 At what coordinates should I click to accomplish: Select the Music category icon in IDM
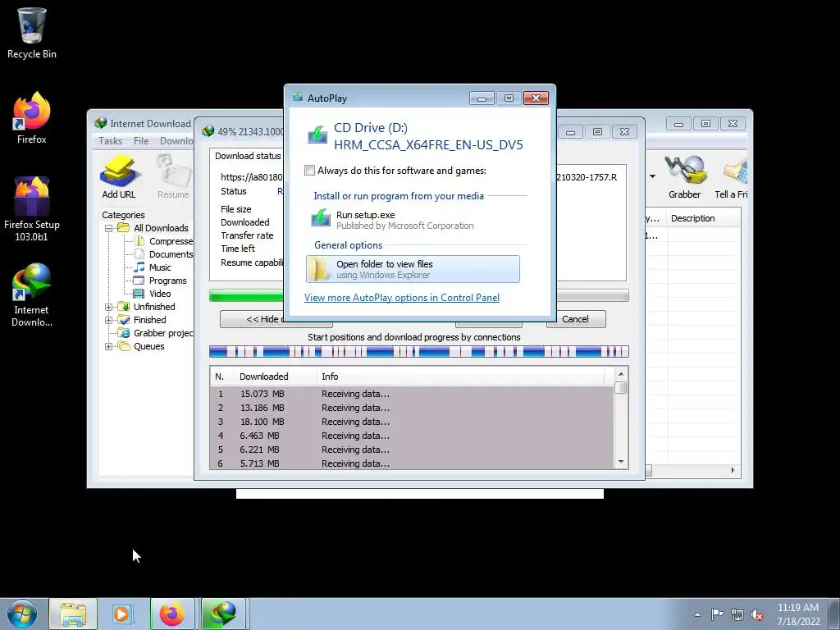[139, 267]
